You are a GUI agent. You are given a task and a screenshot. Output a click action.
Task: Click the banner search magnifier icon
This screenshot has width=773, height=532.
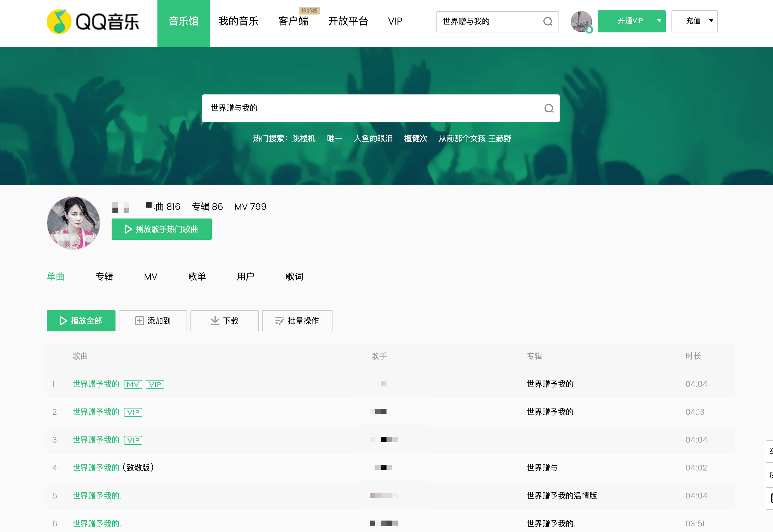[548, 108]
